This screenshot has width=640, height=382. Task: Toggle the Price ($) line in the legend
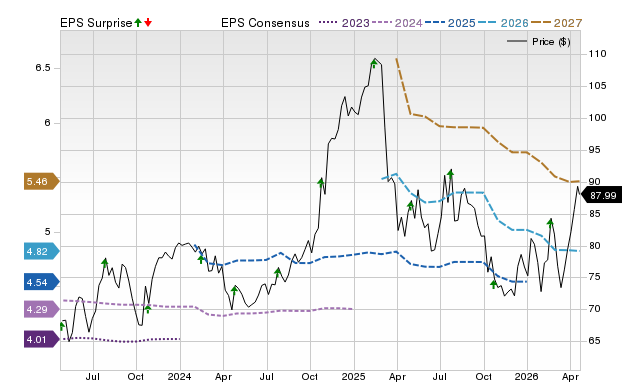tap(539, 42)
